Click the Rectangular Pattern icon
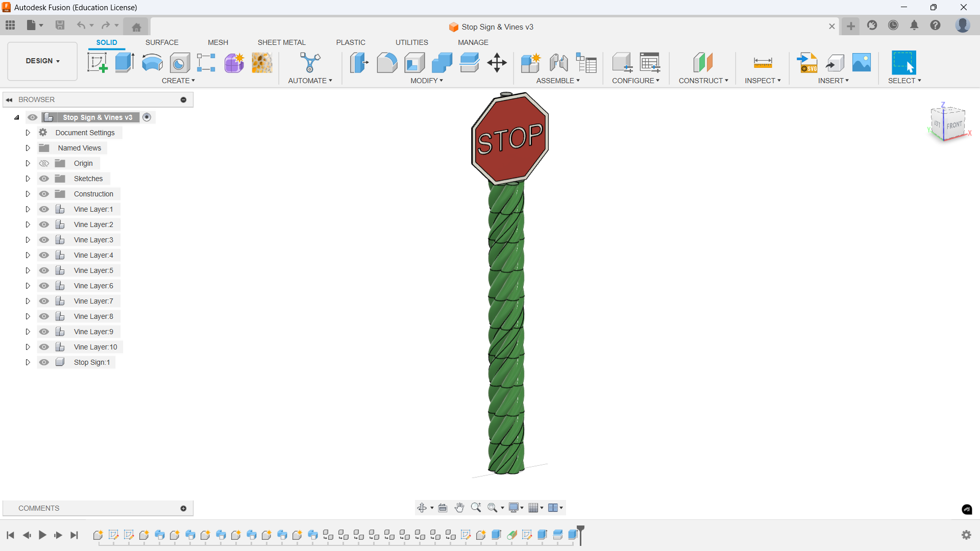 [206, 63]
